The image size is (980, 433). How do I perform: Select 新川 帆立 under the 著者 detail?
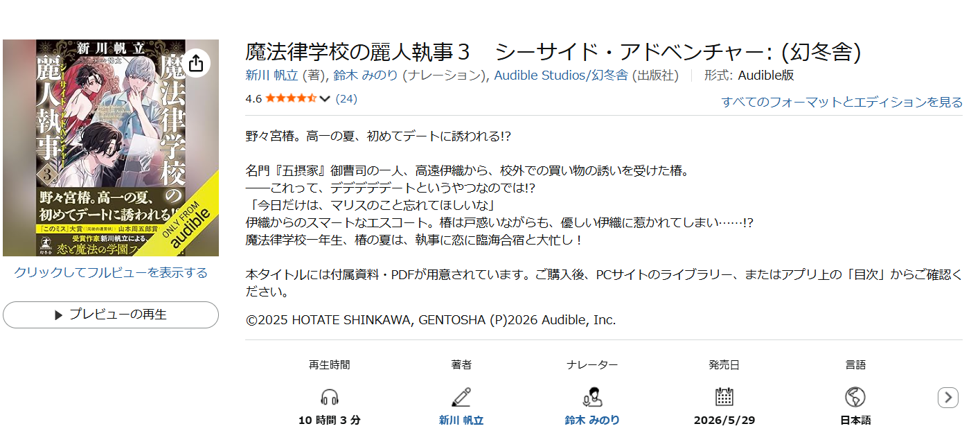[461, 421]
